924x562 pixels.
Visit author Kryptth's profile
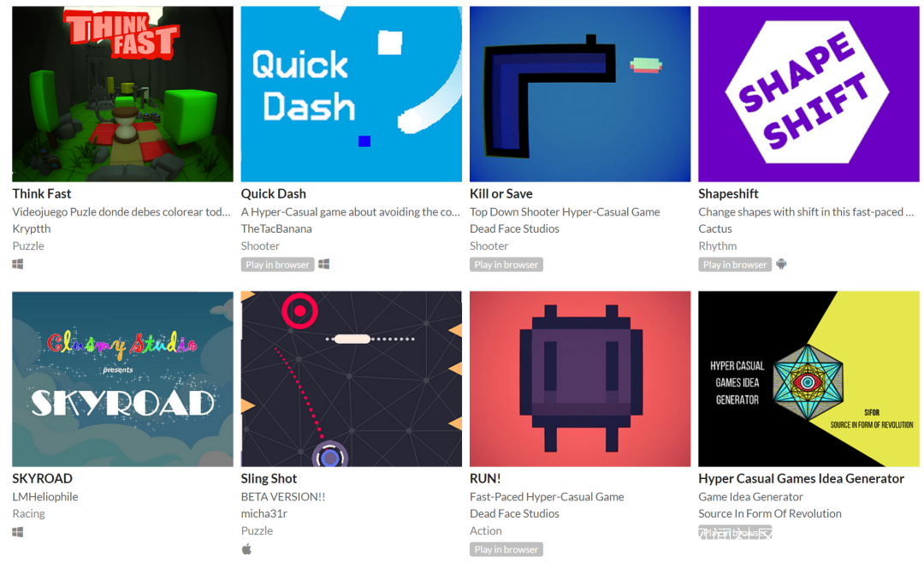click(32, 228)
